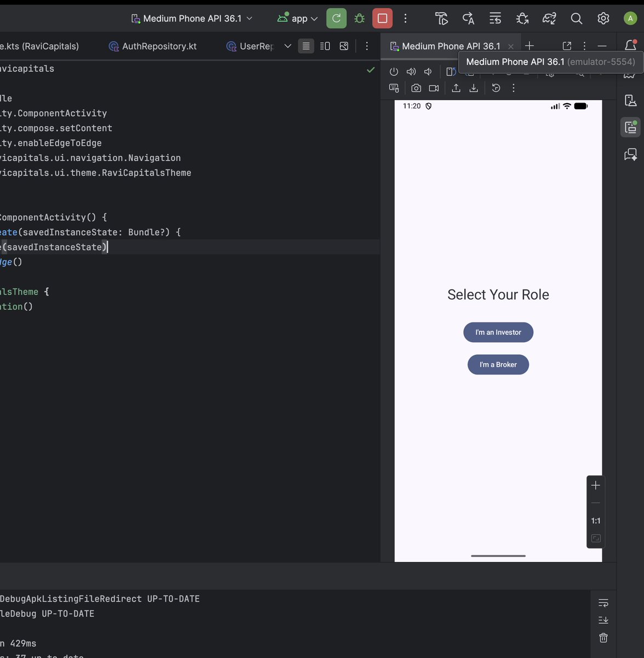This screenshot has height=658, width=644.
Task: Close the Medium Phone API 36.1 tab
Action: point(511,47)
